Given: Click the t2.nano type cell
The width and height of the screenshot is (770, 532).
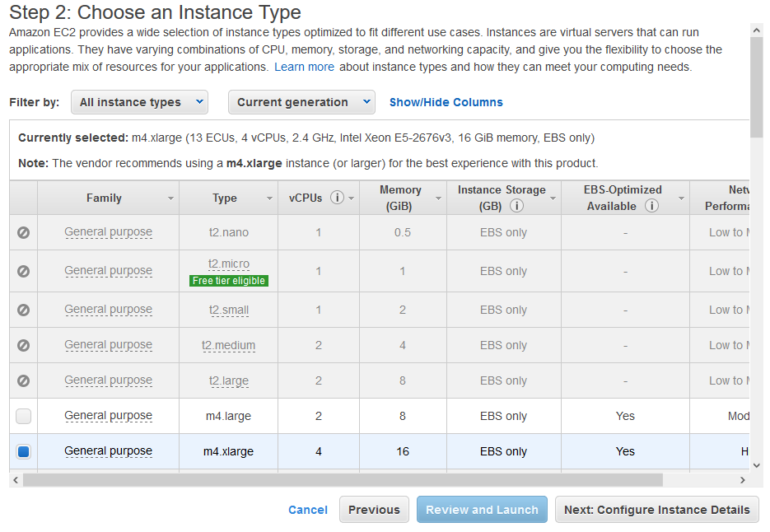Looking at the screenshot, I should tap(229, 232).
